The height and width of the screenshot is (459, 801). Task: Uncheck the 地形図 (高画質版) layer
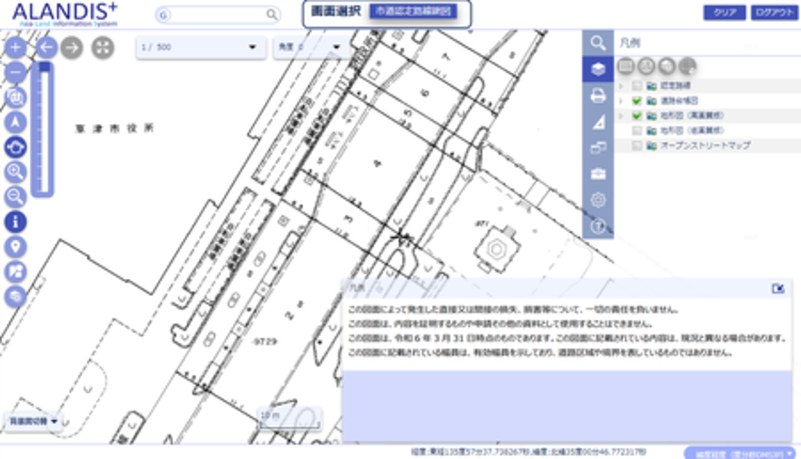tap(637, 116)
